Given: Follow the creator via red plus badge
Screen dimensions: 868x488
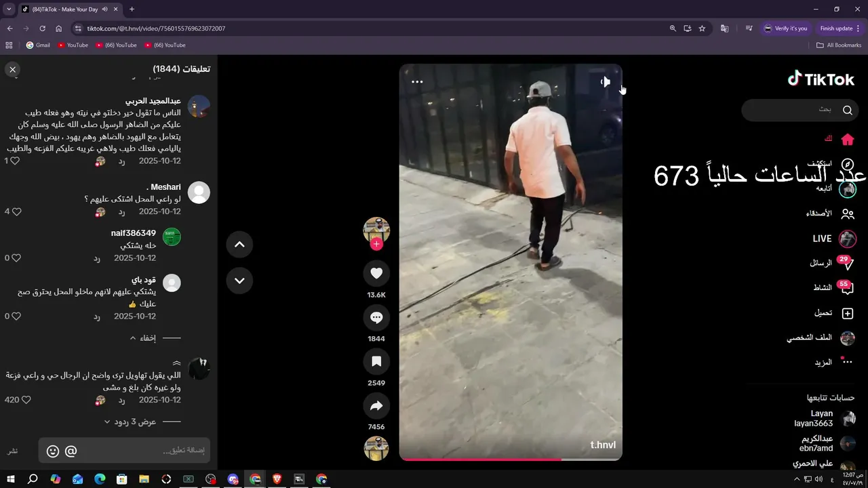Looking at the screenshot, I should 376,244.
